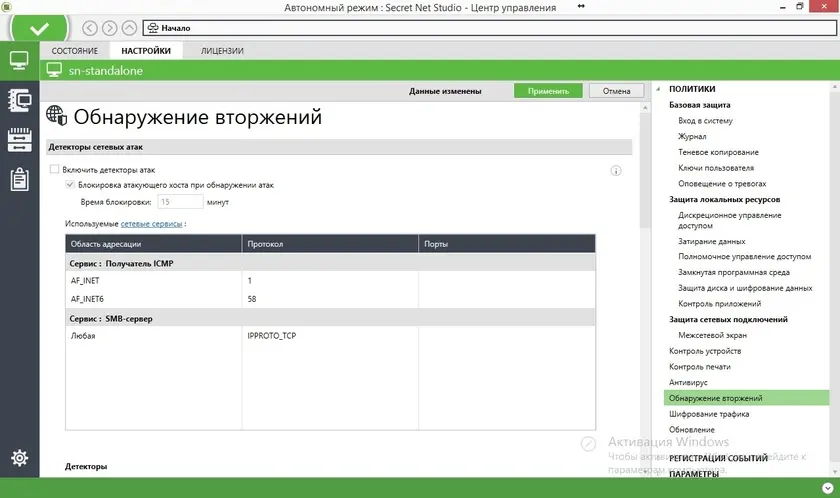Click the Отмена button
The height and width of the screenshot is (498, 840).
(616, 91)
